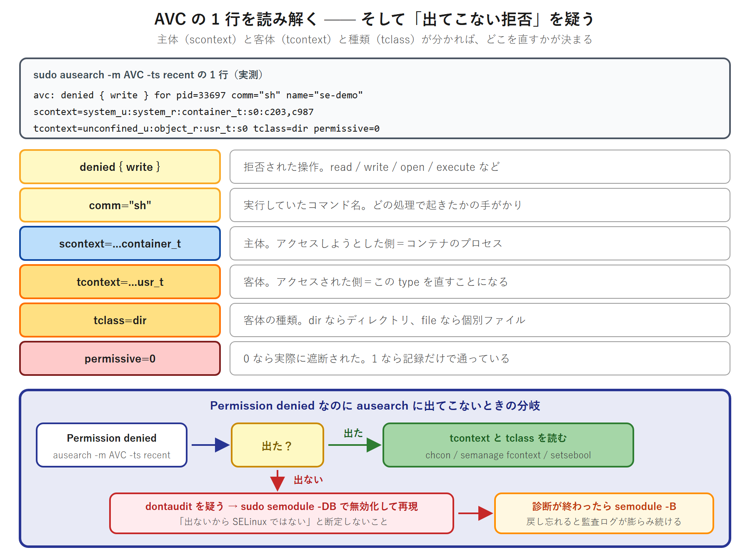Select the 'tclass=dir' orange box
This screenshot has width=750, height=560.
pyautogui.click(x=120, y=320)
